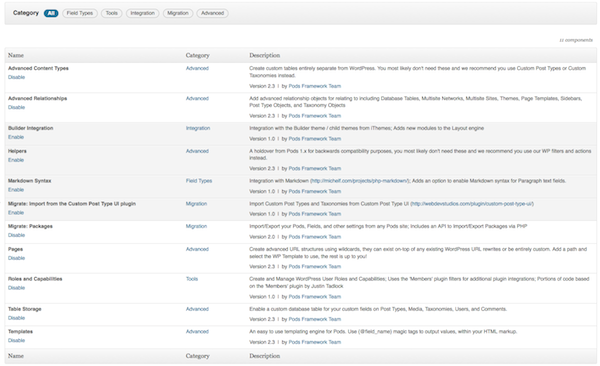Click Description column header at top

point(264,56)
